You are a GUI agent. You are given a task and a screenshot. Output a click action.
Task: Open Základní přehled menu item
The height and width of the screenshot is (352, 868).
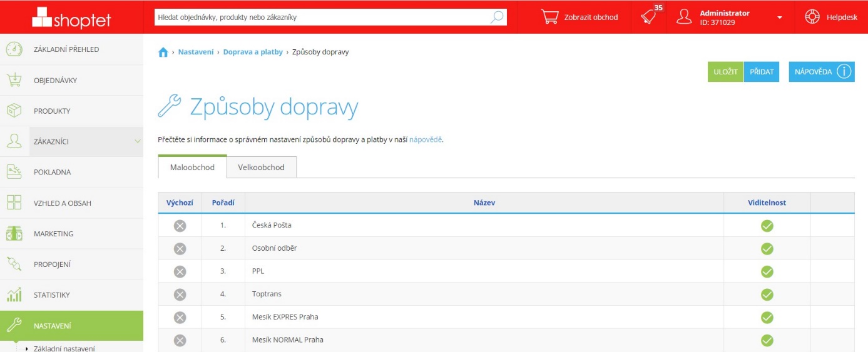pos(71,49)
